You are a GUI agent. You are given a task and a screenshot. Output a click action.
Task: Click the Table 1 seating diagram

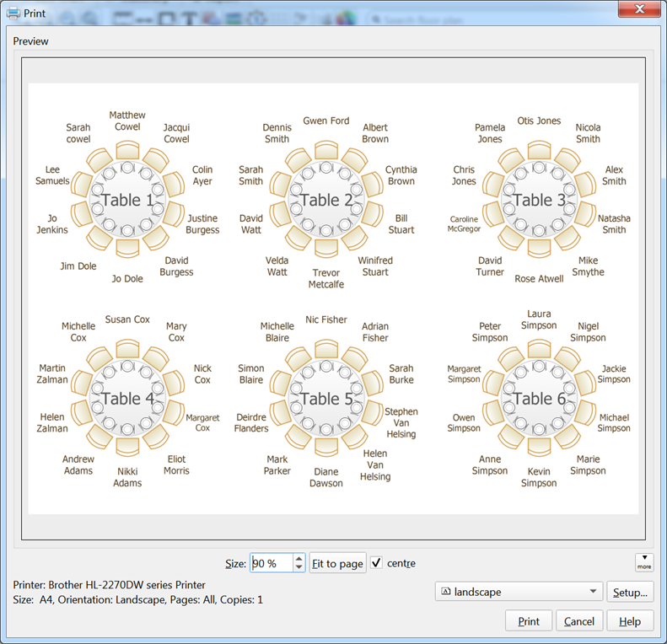pos(127,200)
